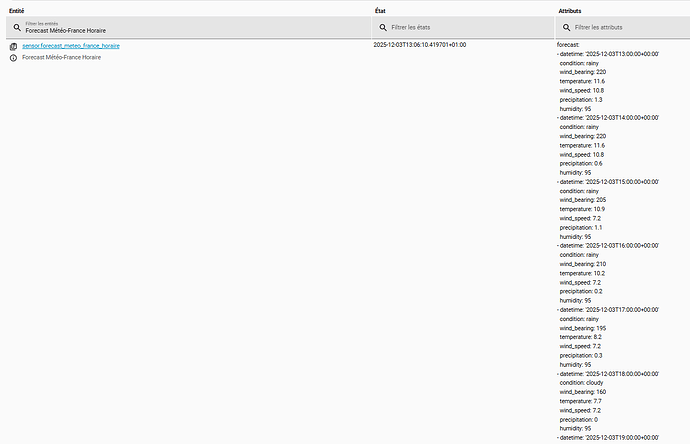Select 'precipitation: 0.6' attribute line
The width and height of the screenshot is (690, 444).
tap(581, 164)
